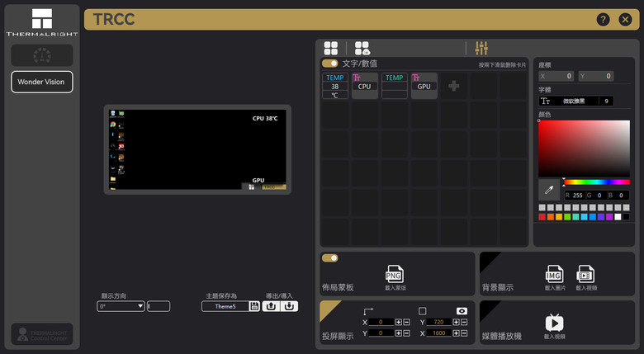The width and height of the screenshot is (644, 354).
Task: Click the screen-cast X 1600 field
Action: coord(438,333)
